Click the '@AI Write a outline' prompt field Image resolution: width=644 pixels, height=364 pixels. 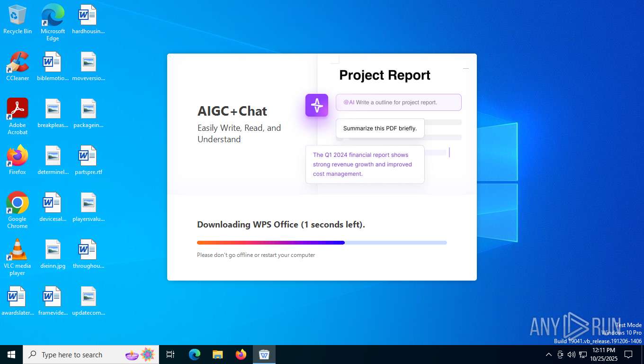click(x=399, y=102)
